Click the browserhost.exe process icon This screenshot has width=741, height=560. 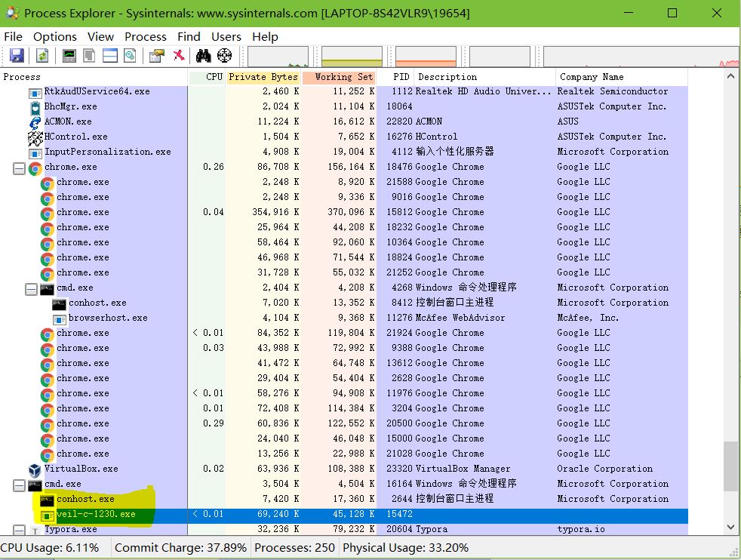click(59, 319)
